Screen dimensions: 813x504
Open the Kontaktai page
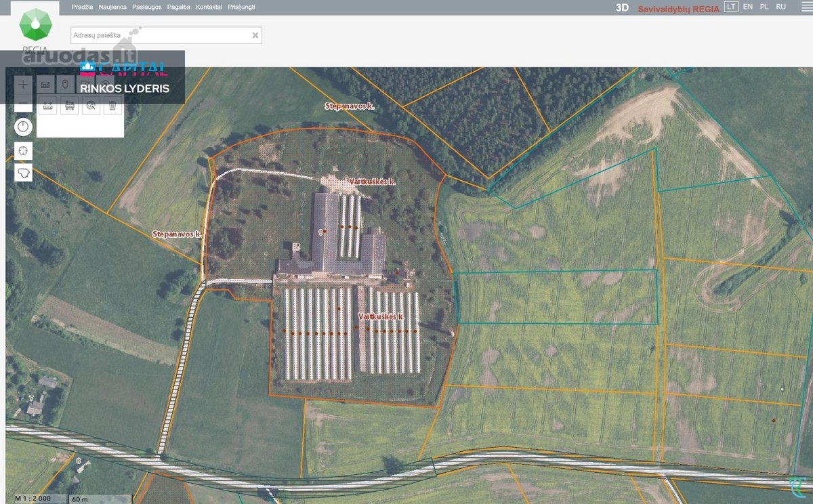coord(209,7)
